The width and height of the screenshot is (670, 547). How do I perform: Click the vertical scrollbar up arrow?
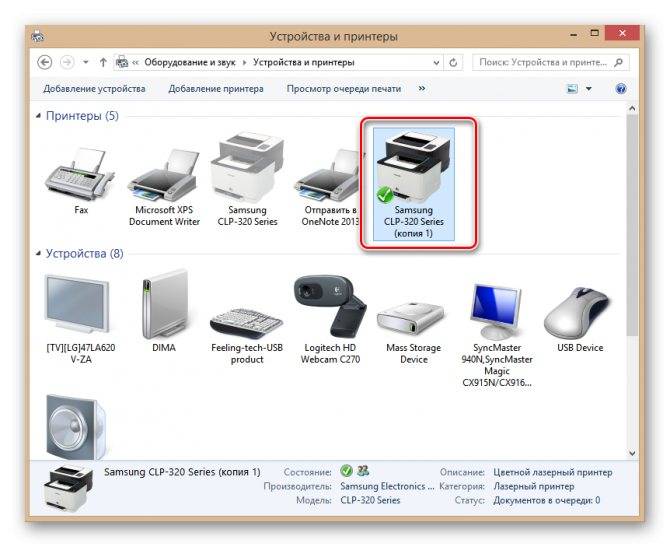[x=632, y=109]
